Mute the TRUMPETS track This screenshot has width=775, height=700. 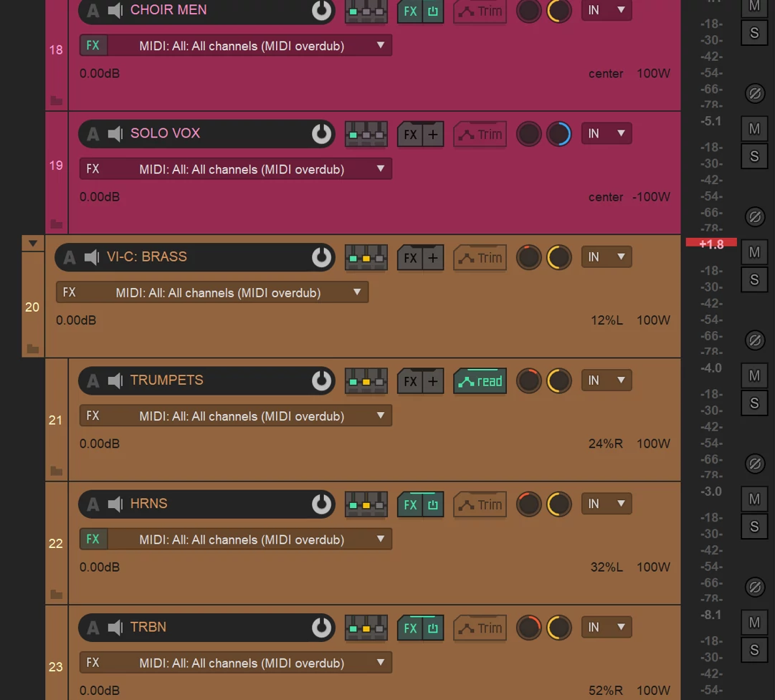(754, 376)
